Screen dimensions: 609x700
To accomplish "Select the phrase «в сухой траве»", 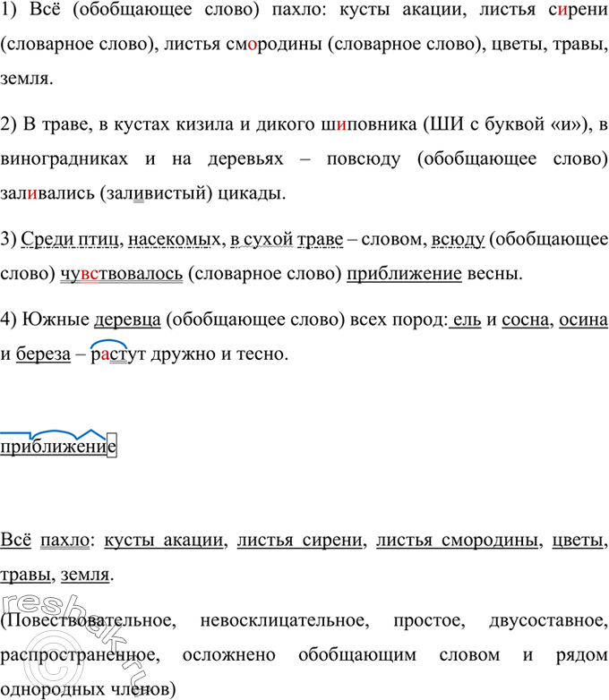I will [x=287, y=240].
